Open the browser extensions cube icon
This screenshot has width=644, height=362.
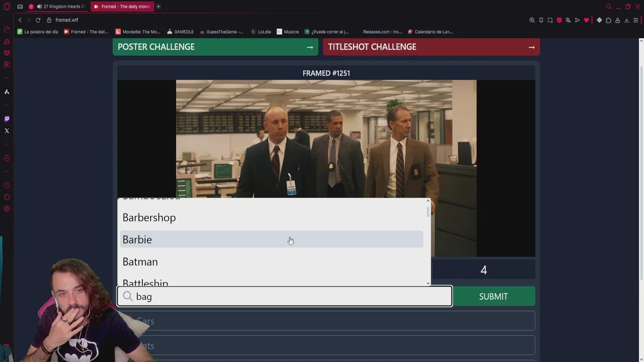[x=608, y=20]
